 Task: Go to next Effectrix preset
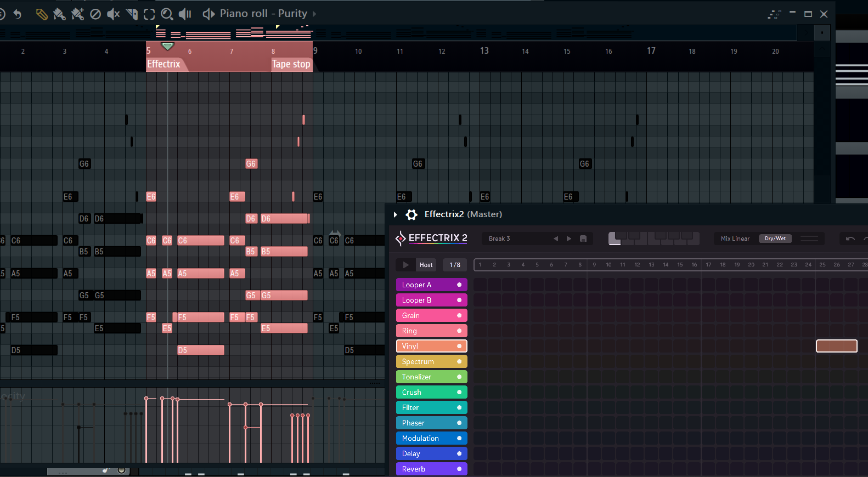click(569, 238)
